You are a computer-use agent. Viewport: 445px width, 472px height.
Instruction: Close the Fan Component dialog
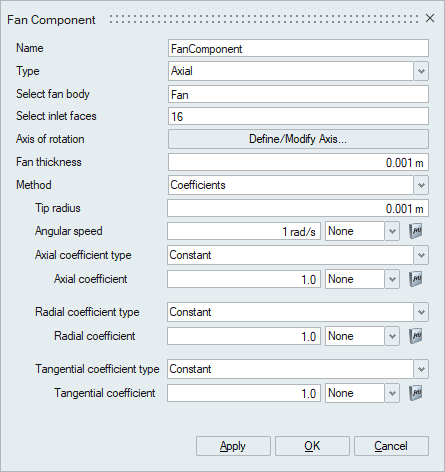tap(430, 18)
